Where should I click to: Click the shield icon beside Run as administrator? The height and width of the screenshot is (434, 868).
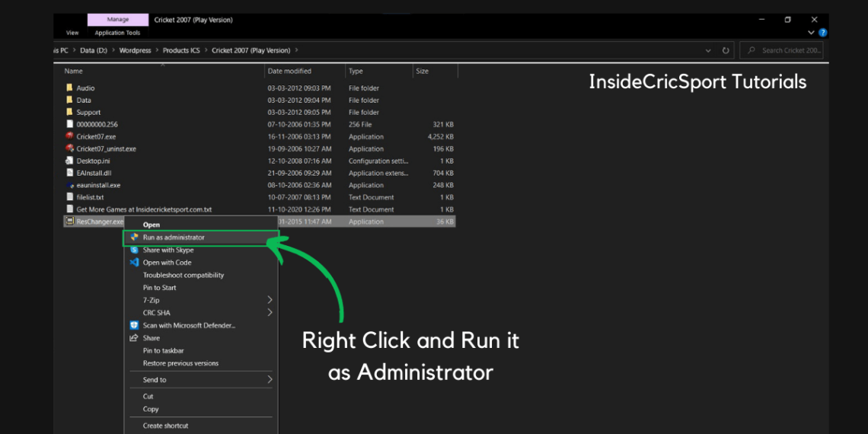[x=134, y=238]
